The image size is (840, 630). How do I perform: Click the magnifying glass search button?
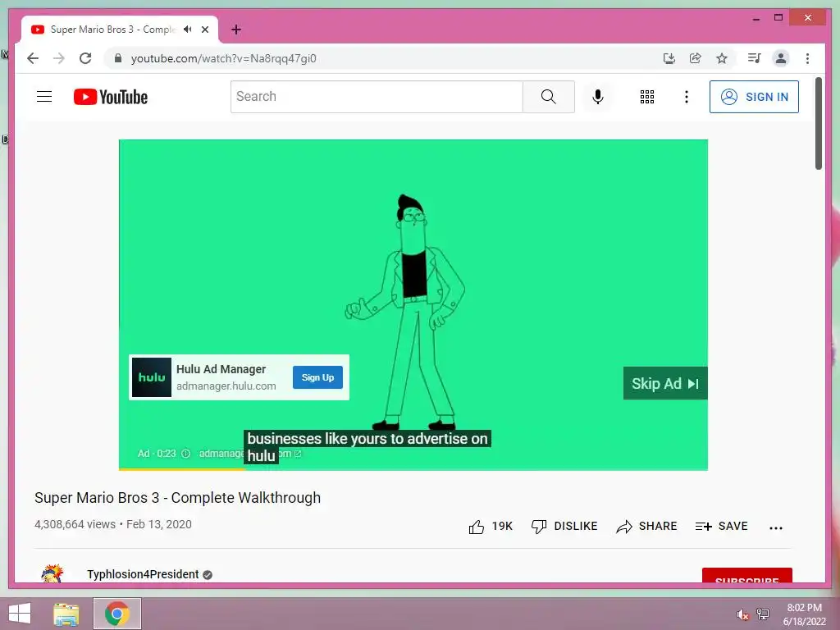(x=548, y=97)
